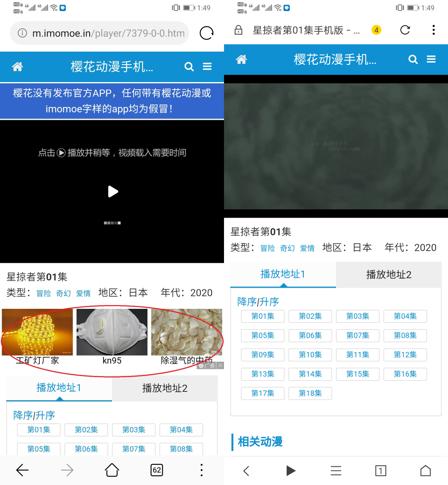The width and height of the screenshot is (448, 485).
Task: Open the hamburger menu in the site header
Action: (207, 66)
